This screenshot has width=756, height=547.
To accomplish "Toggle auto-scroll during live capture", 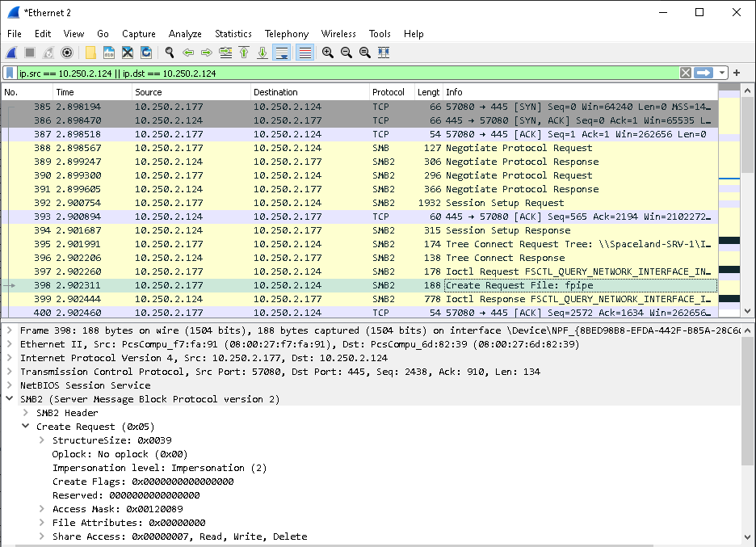I will (x=283, y=53).
